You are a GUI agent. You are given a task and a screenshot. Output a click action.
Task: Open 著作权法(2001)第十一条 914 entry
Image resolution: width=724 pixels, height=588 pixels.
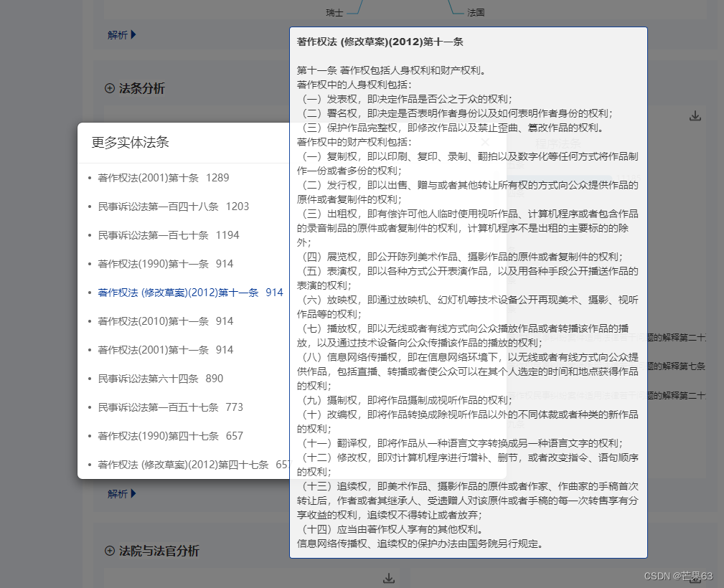(x=165, y=349)
